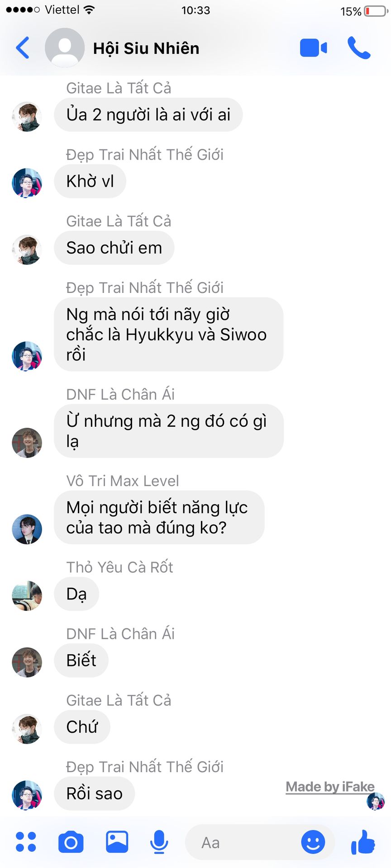This screenshot has height=868, width=391.
Task: Open the photo gallery icon
Action: coord(117,841)
